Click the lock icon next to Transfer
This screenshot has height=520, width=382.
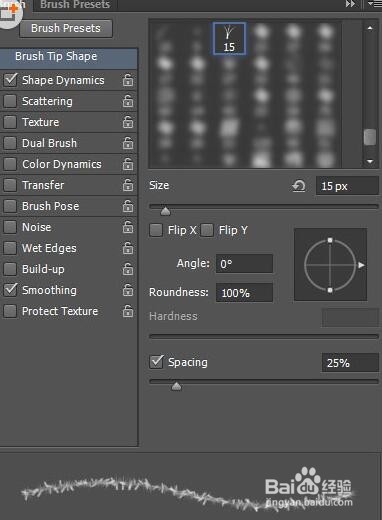point(128,185)
